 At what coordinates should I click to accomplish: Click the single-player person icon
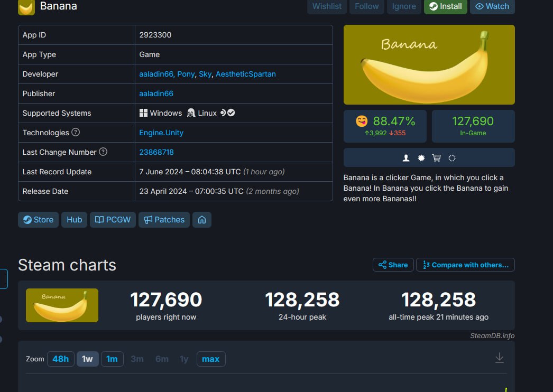click(x=406, y=158)
